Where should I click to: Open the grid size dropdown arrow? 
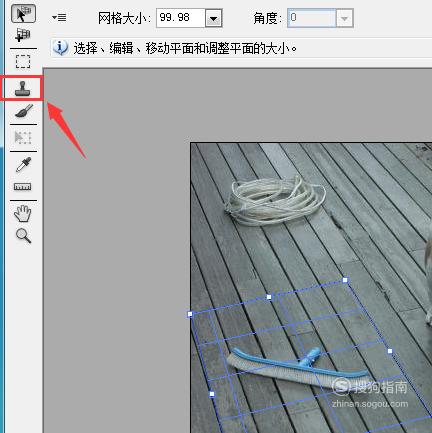coord(213,18)
